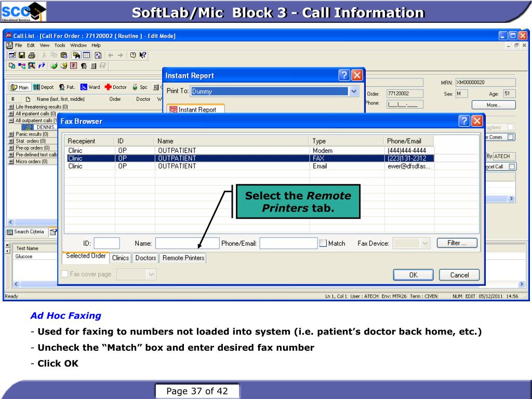Click the Type column header
The width and height of the screenshot is (532, 399).
pyautogui.click(x=347, y=141)
